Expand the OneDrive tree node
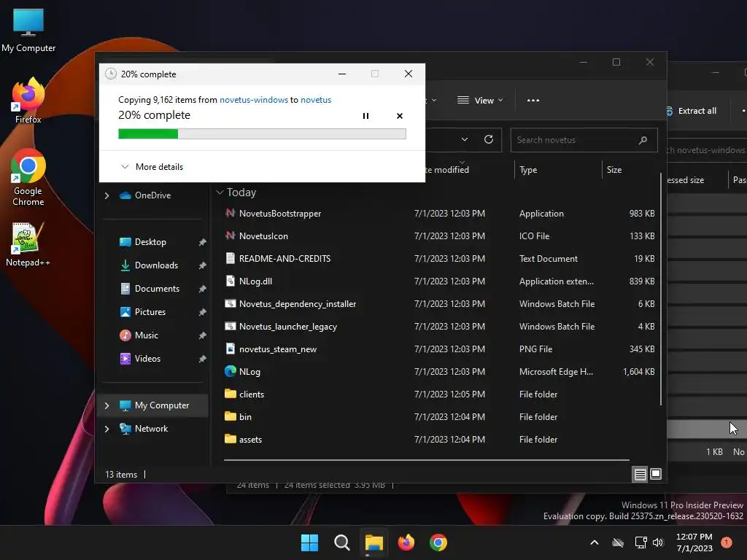The width and height of the screenshot is (747, 560). pos(107,195)
